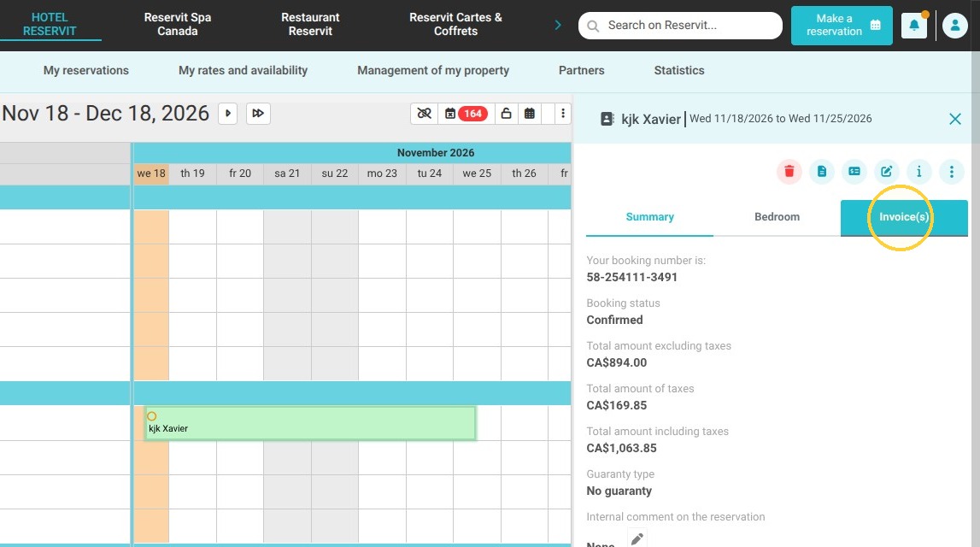Click the 'we 18' day column header
Viewport: 980px width, 547px height.
[x=151, y=174]
